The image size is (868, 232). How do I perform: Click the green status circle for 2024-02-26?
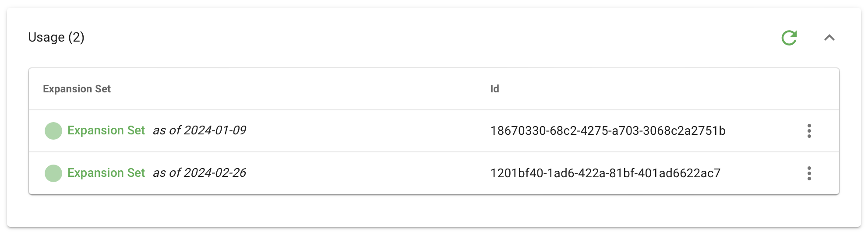pyautogui.click(x=53, y=173)
